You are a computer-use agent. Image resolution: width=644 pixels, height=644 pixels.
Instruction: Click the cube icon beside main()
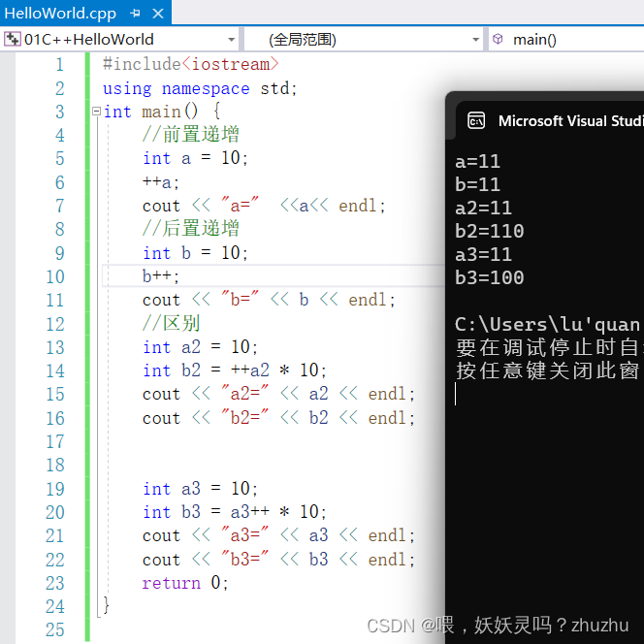tap(498, 39)
